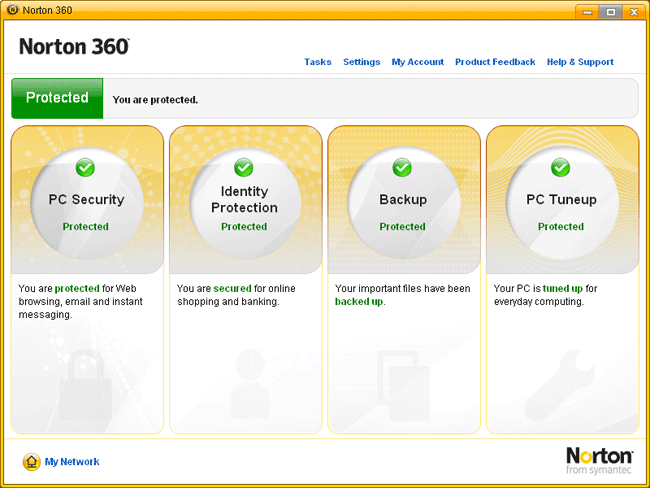650x488 pixels.
Task: Click the green word 'protected' in PC Security description
Action: [x=77, y=288]
